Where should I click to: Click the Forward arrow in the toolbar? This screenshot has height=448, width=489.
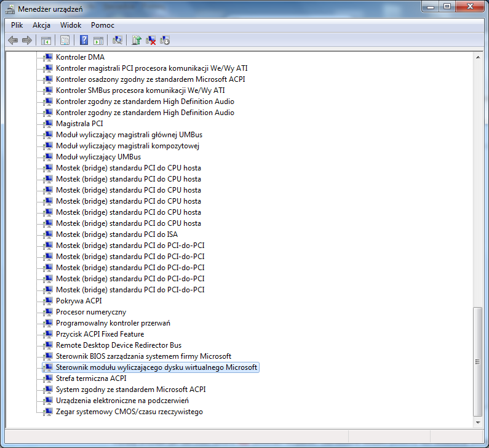pos(27,40)
